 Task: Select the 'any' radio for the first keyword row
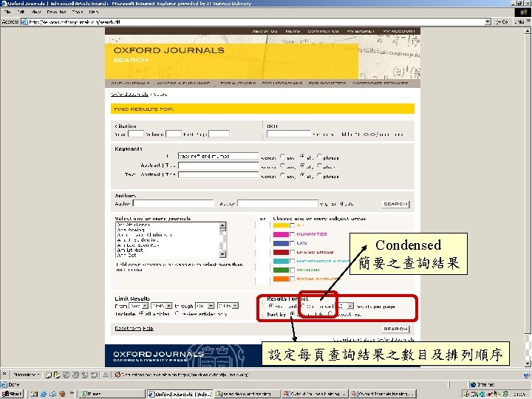click(282, 157)
